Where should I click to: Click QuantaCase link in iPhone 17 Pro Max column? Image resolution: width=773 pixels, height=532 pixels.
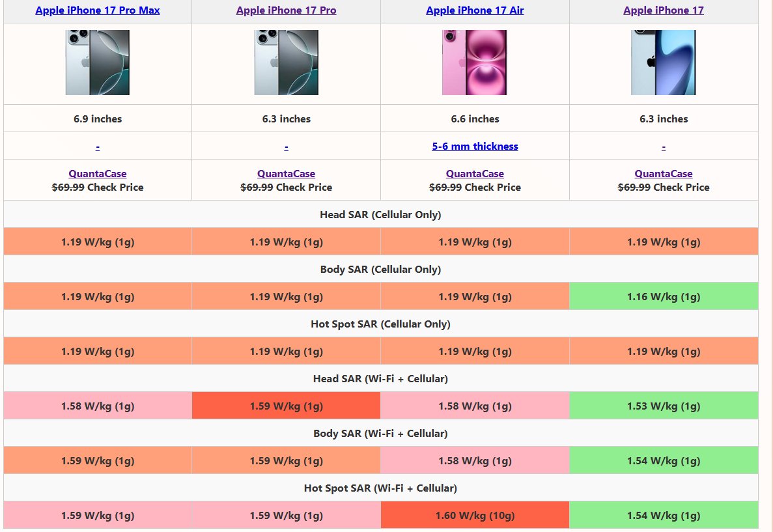tap(98, 174)
